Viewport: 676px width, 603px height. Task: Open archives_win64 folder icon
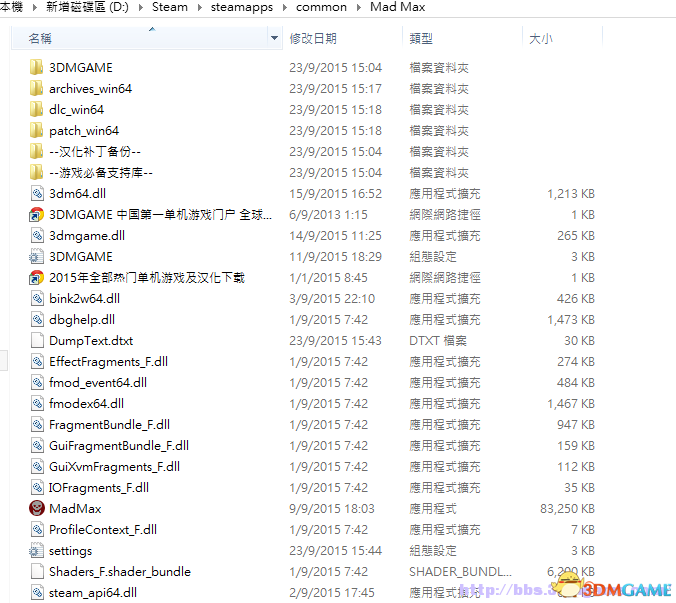pos(36,88)
